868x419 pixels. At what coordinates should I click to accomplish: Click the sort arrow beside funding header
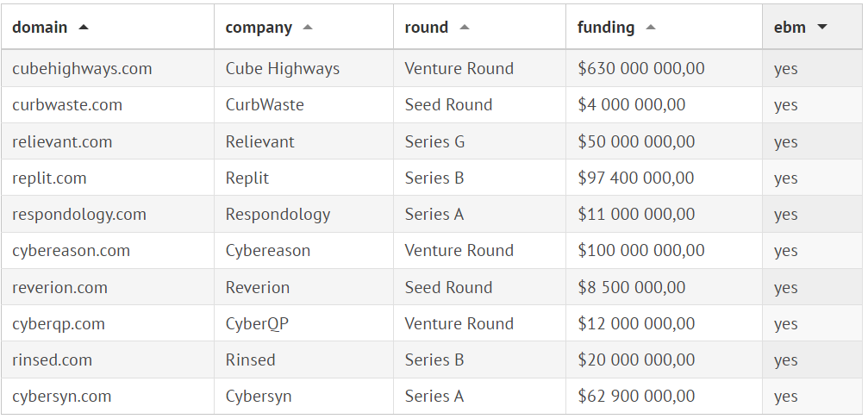click(x=651, y=28)
